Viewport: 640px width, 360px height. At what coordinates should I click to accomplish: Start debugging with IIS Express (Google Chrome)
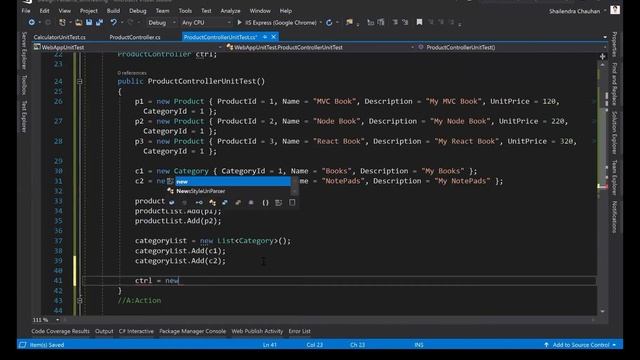click(x=277, y=22)
